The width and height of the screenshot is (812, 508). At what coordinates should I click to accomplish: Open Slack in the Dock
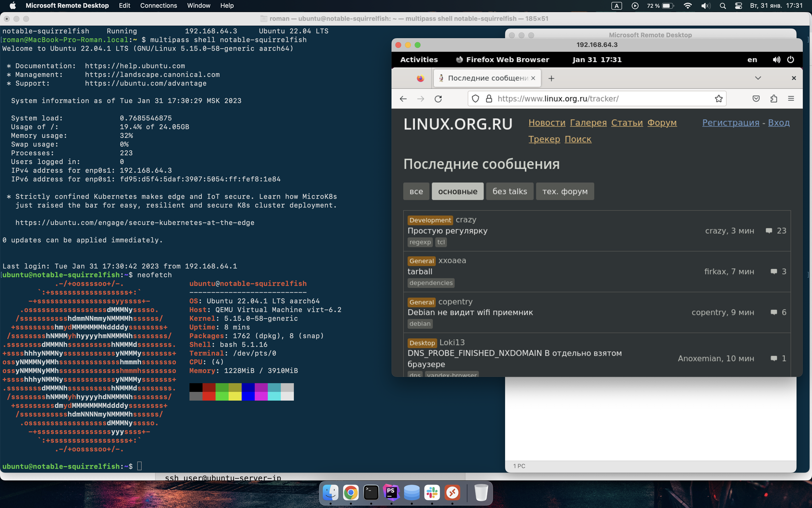pos(432,493)
